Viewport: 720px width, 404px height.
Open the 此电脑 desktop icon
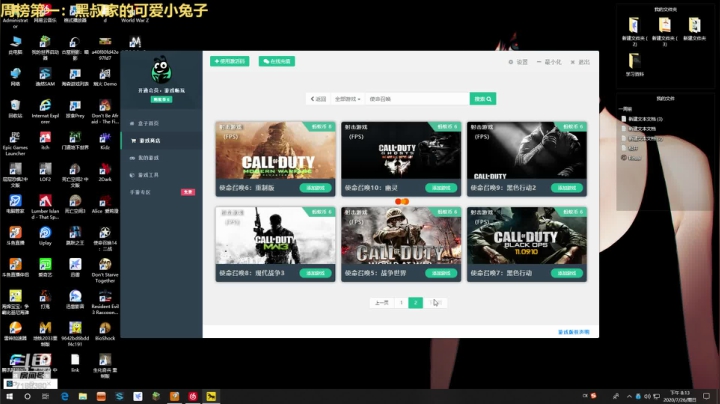(15, 45)
